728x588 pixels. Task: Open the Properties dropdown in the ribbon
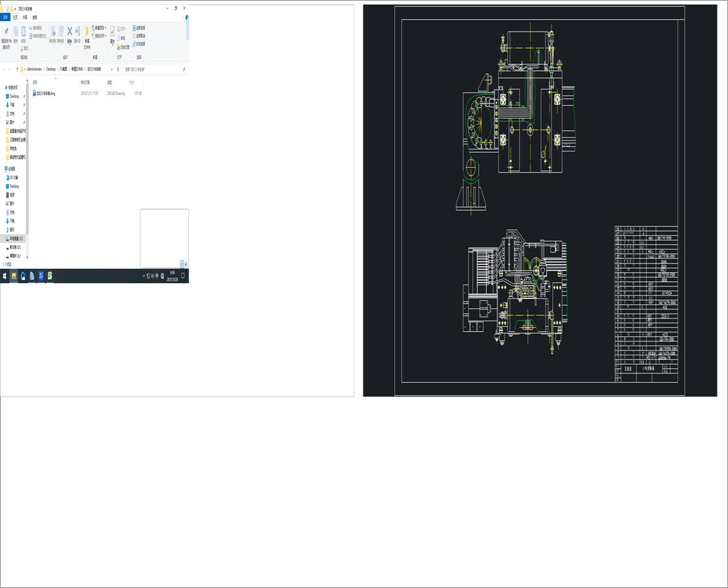pos(113,45)
